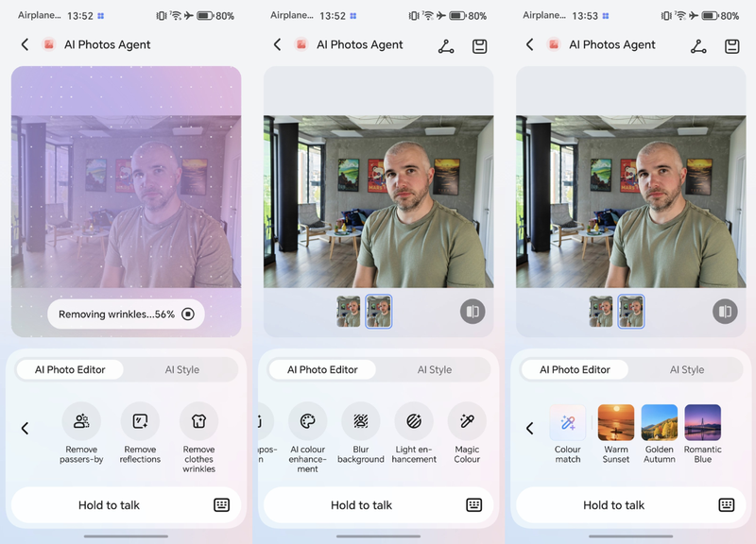Select second version thumbnail in middle screen
The image size is (756, 544).
[379, 312]
